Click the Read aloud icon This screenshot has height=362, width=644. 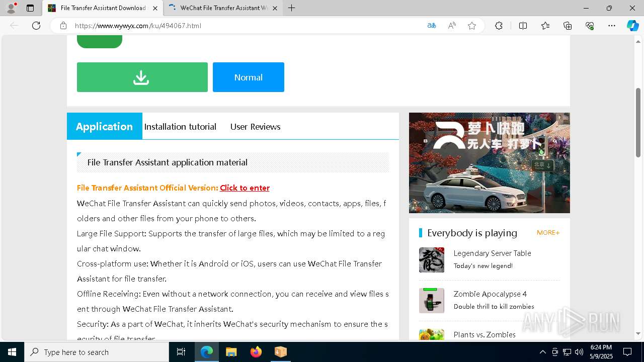click(x=452, y=26)
